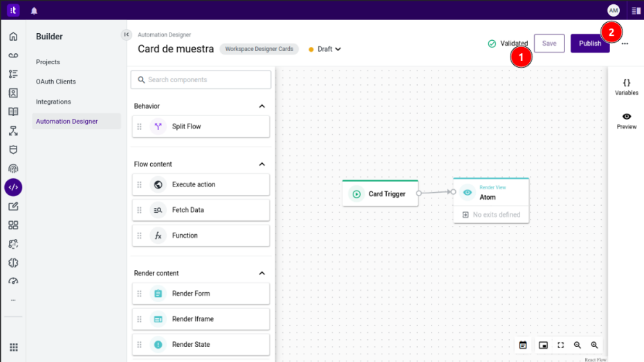Screen dimensions: 644x362
Task: Select OAuth Clients menu item
Action: [x=55, y=82]
